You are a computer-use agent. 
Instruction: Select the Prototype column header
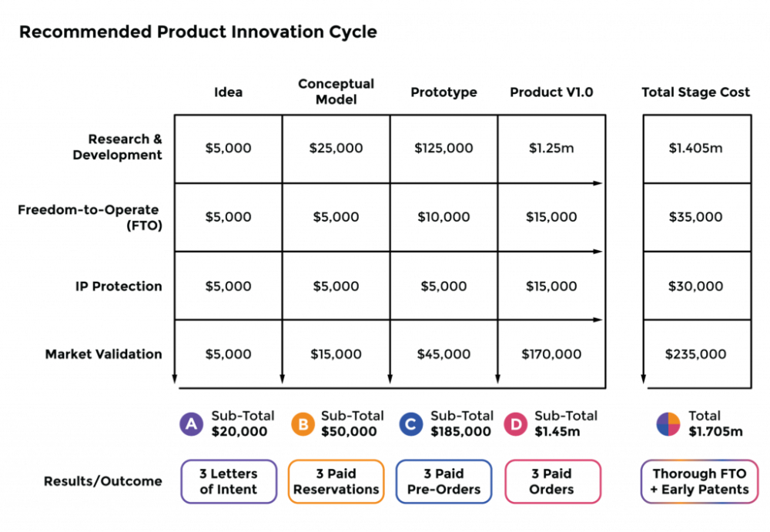click(444, 92)
